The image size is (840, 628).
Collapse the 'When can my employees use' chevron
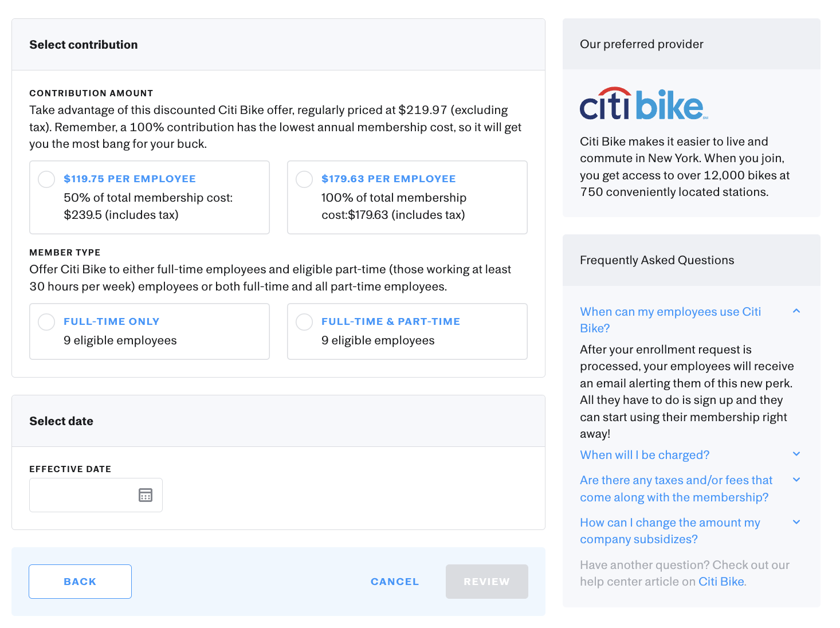[796, 311]
